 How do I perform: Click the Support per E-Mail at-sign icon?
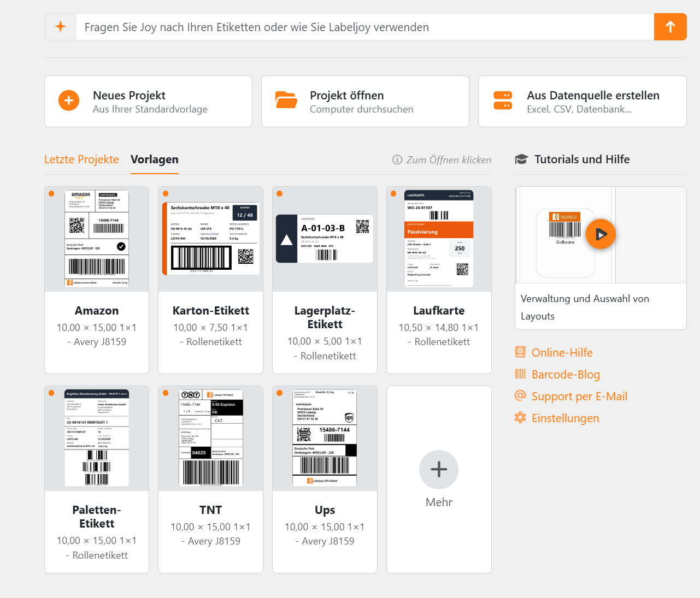coord(520,396)
